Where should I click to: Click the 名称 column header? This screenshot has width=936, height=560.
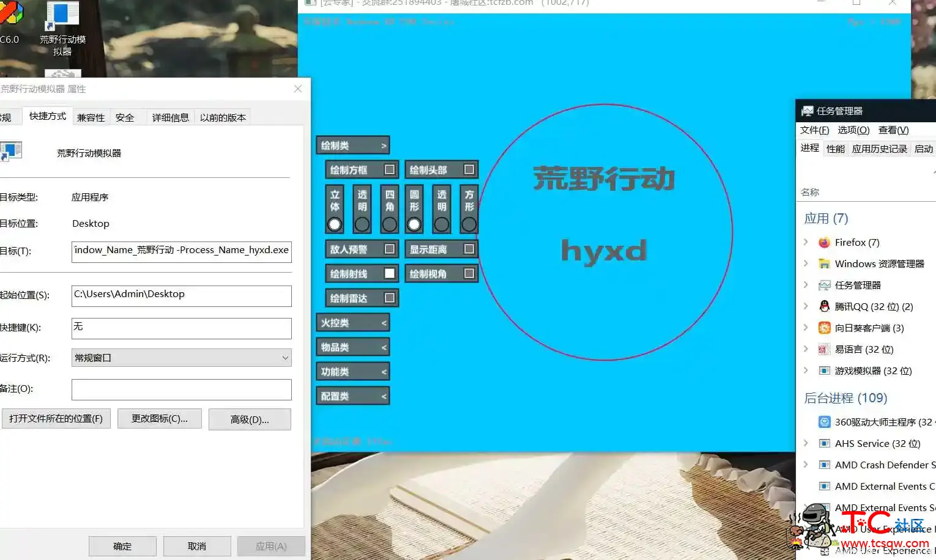[x=810, y=192]
